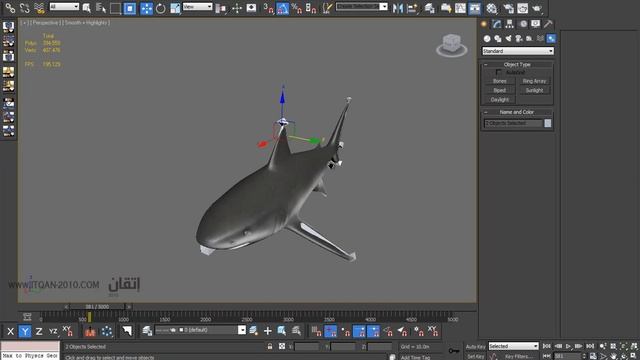Constrain to the Y axis button
640x360 pixels.
click(25, 331)
